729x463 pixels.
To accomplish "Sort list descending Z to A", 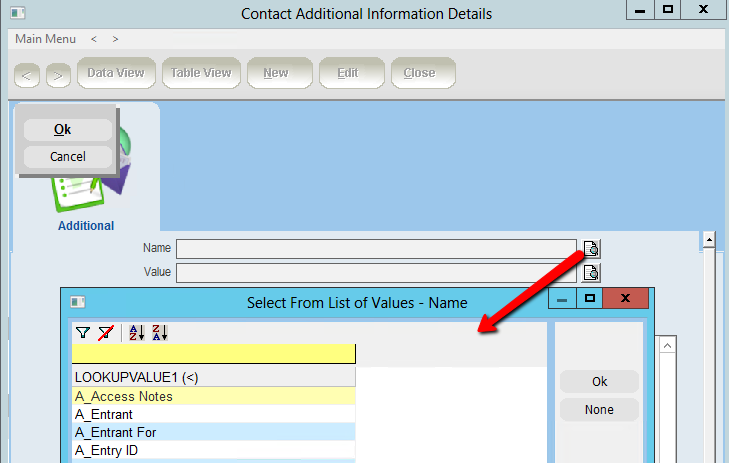I will pos(160,333).
